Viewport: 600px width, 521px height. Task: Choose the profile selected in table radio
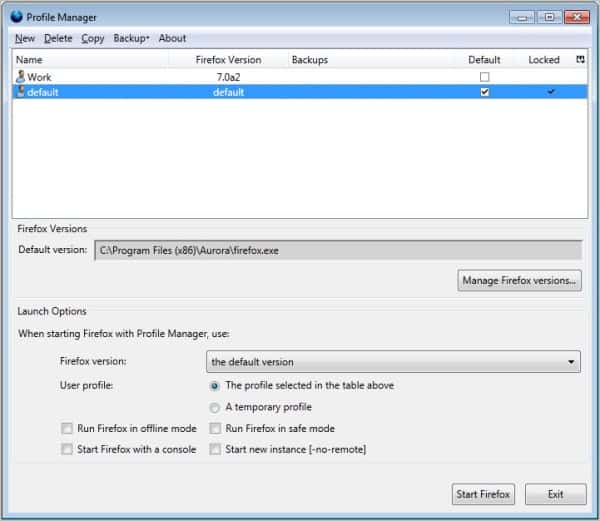click(215, 385)
